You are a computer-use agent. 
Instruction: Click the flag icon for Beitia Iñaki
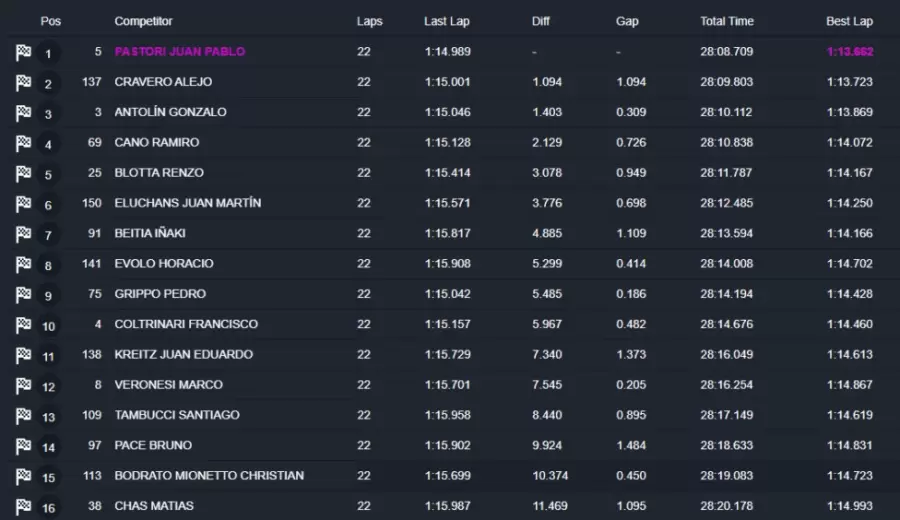(x=23, y=235)
